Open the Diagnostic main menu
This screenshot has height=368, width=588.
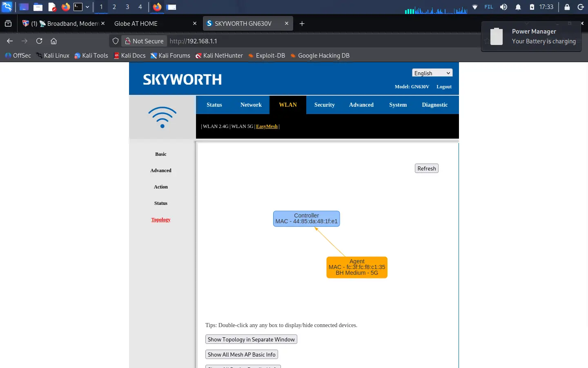(435, 105)
